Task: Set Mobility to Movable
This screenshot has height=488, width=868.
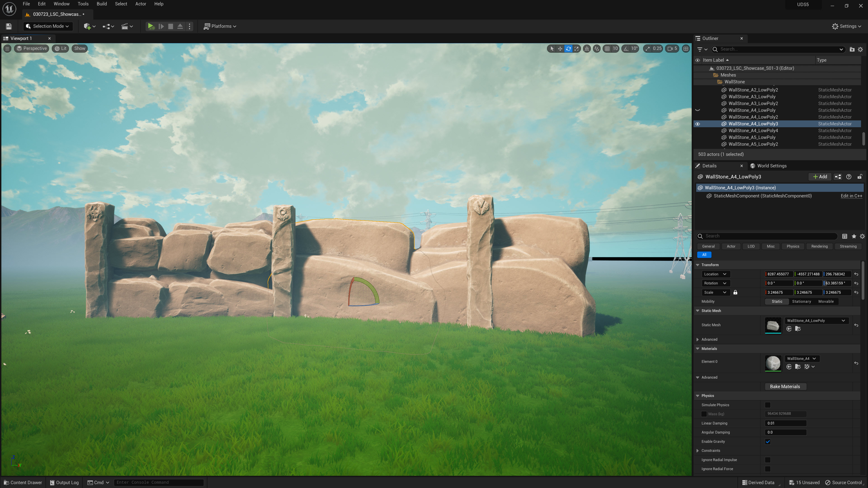Action: (826, 301)
